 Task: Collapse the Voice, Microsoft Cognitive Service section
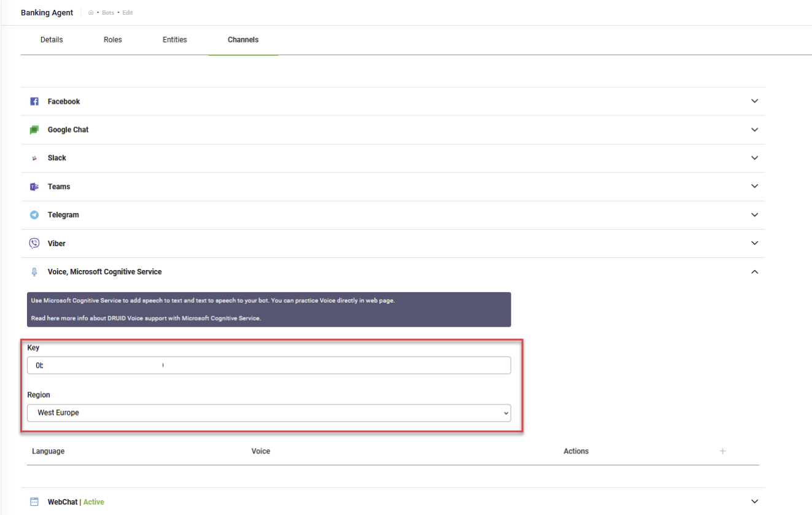755,271
